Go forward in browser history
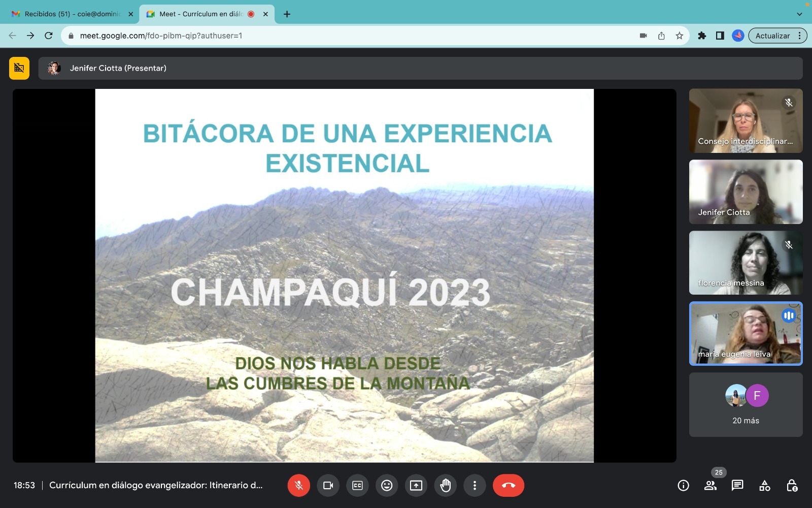 click(30, 36)
